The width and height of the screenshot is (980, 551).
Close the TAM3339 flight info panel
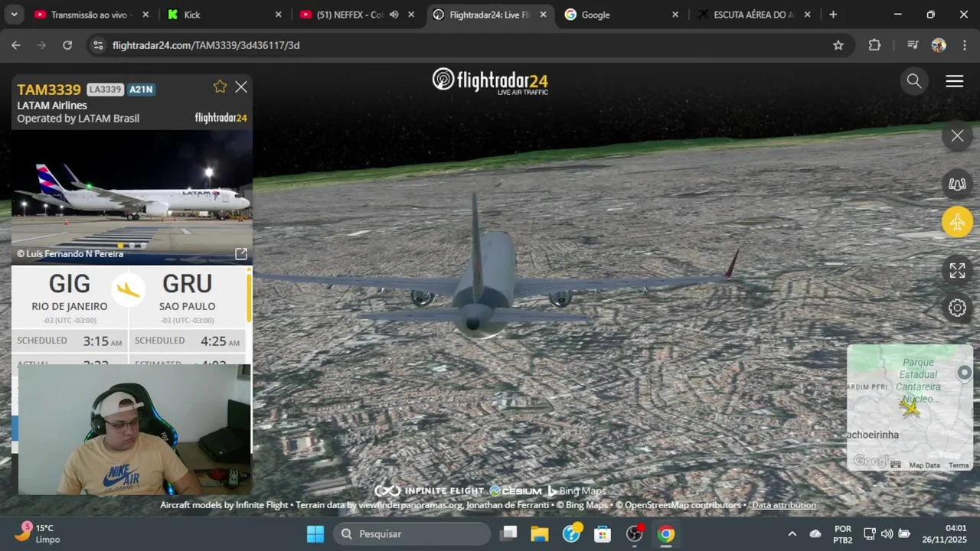point(241,87)
